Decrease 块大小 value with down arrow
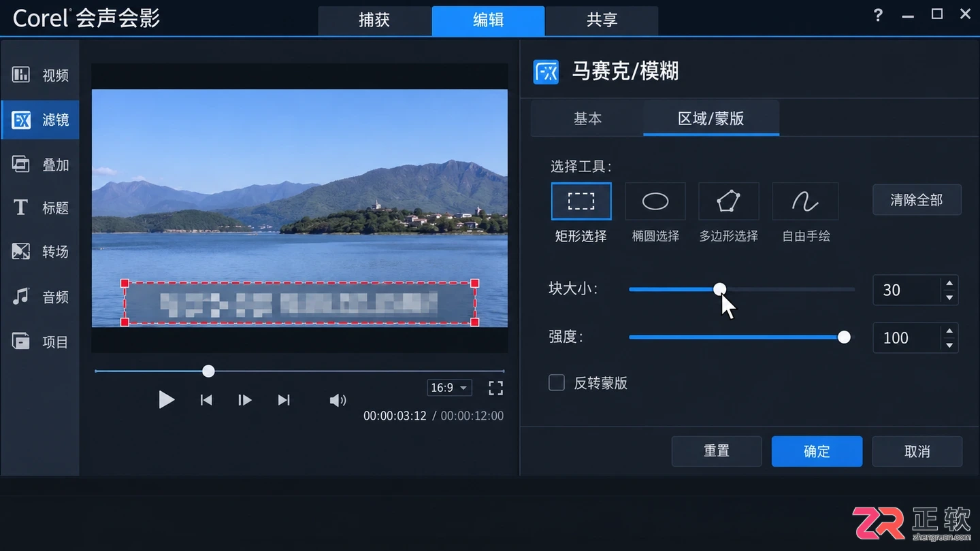This screenshot has width=980, height=551. pyautogui.click(x=949, y=297)
